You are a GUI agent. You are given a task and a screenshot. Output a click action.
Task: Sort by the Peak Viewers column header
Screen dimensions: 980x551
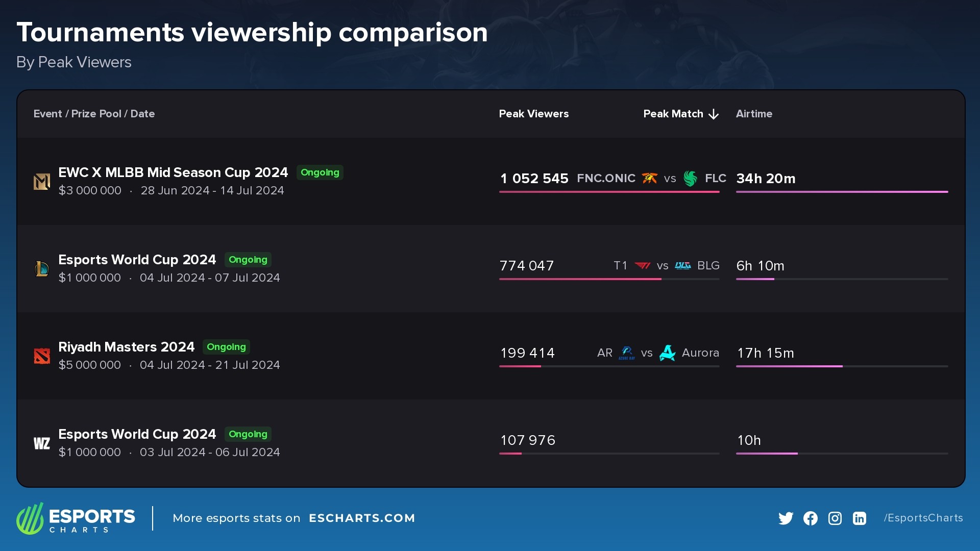534,114
